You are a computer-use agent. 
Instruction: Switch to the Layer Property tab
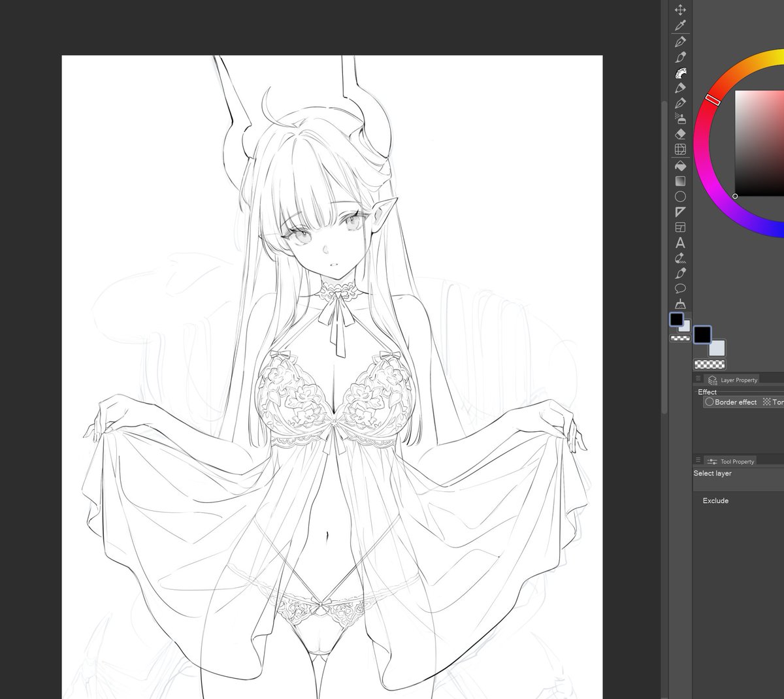click(732, 380)
